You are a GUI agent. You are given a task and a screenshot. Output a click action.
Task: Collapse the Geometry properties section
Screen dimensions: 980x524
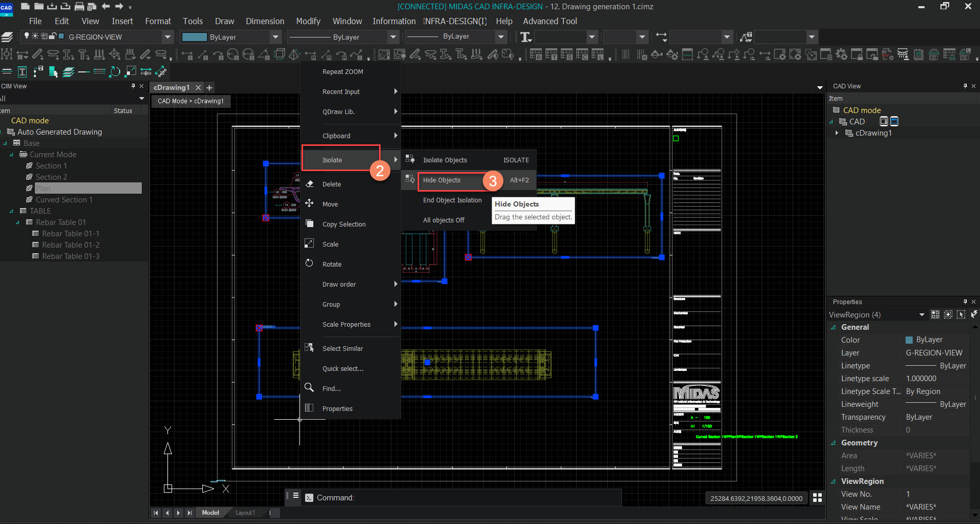click(x=833, y=443)
